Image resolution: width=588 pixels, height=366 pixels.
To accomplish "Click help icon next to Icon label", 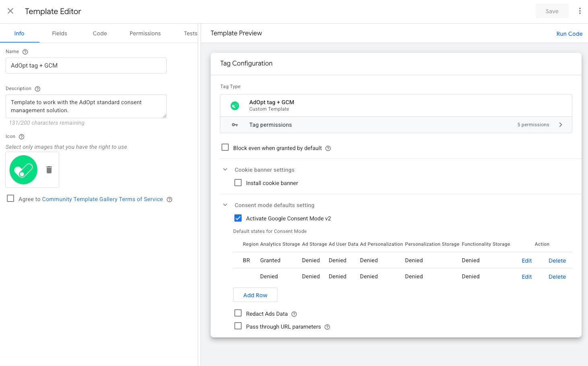I will click(22, 137).
